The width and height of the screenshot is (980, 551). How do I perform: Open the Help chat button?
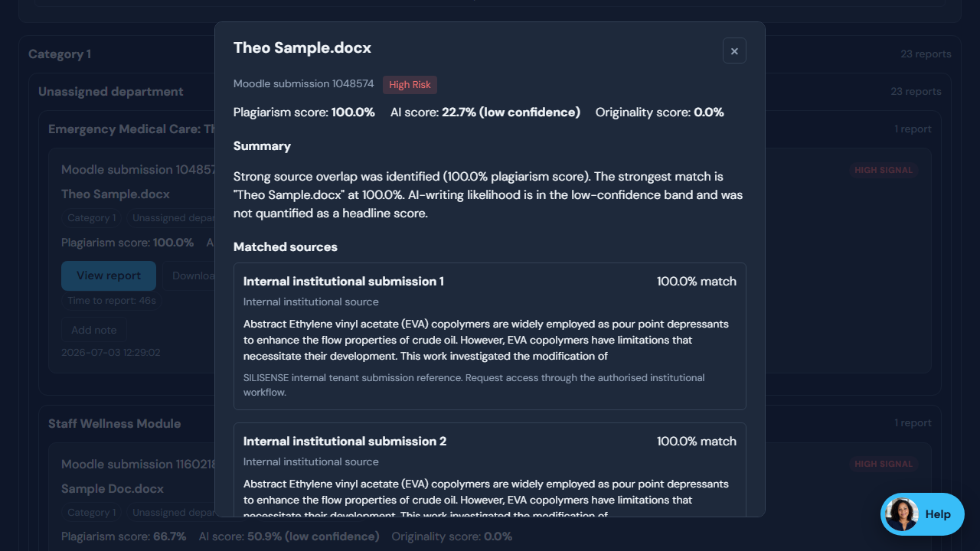[x=923, y=514]
